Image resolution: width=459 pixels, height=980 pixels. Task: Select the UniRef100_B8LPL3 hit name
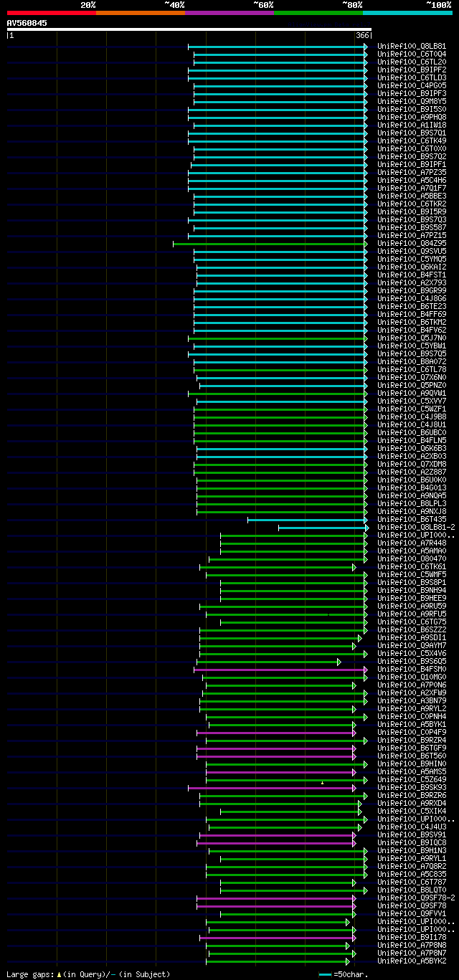(412, 504)
